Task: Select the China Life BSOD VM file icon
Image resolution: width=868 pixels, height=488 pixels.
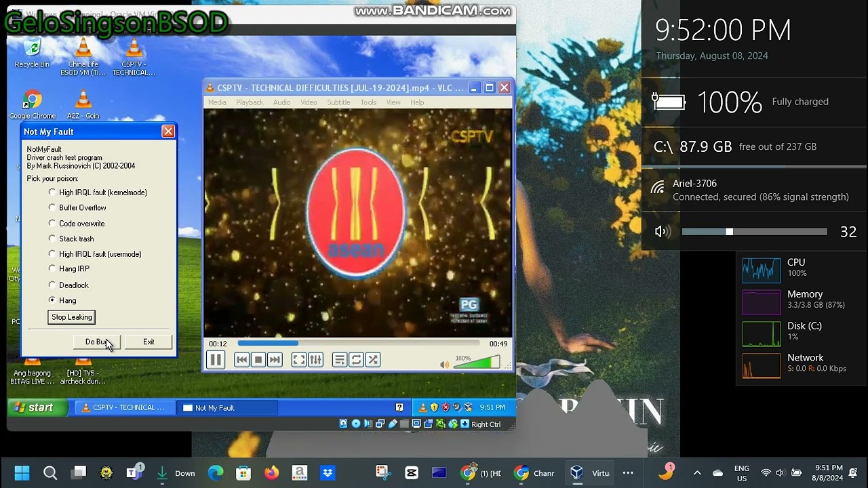Action: pos(83,57)
